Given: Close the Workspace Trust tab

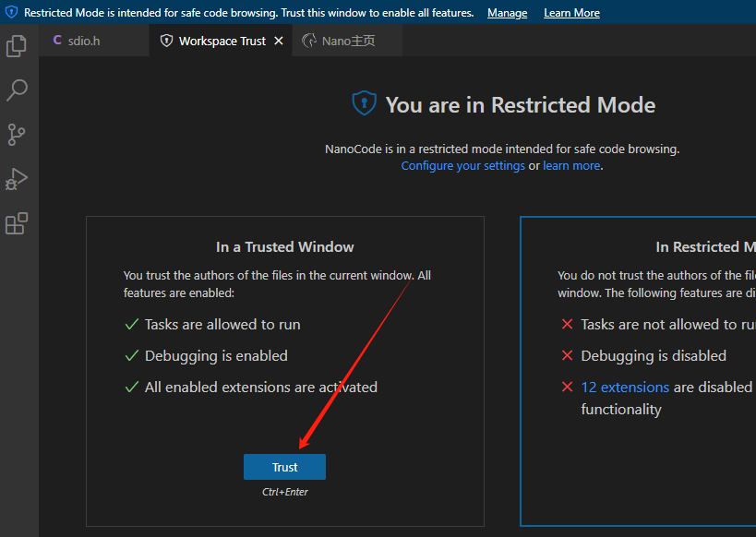Looking at the screenshot, I should [x=279, y=41].
